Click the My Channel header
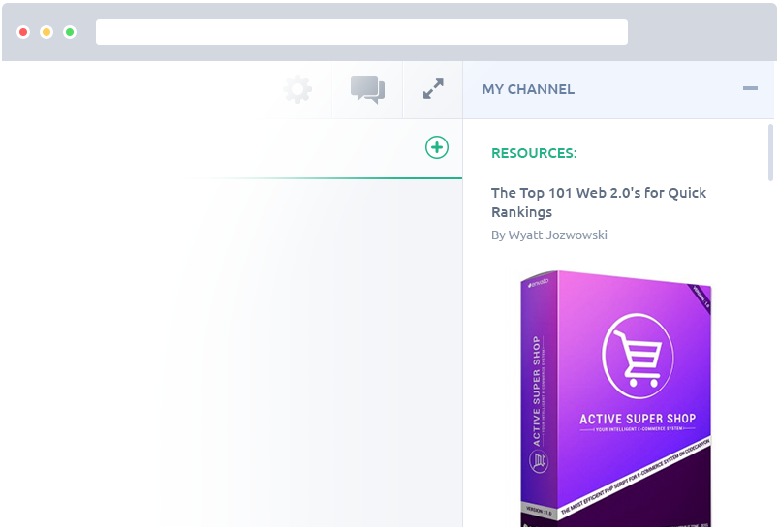Viewport: 779px width, 532px height. point(528,89)
